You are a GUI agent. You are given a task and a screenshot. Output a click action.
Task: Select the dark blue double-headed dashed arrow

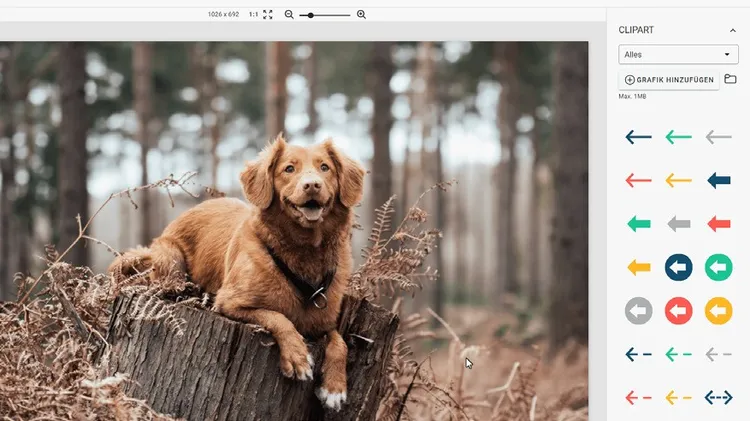718,397
